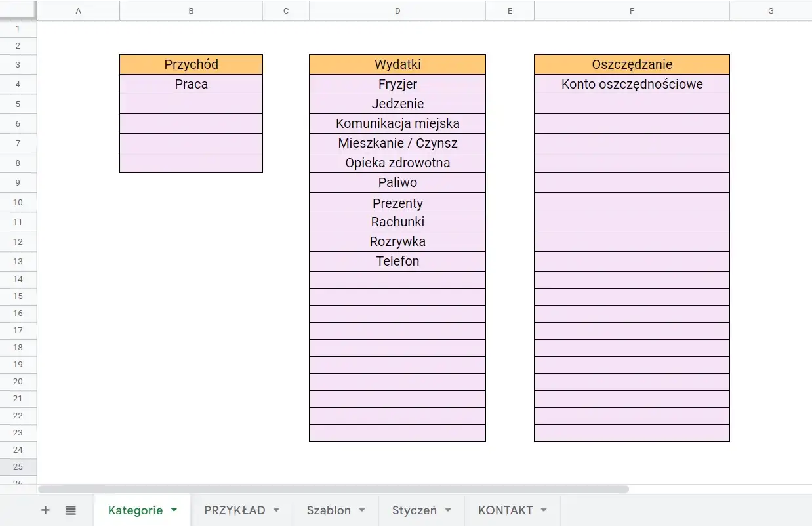
Task: Open the all sheets list icon
Action: pos(71,510)
